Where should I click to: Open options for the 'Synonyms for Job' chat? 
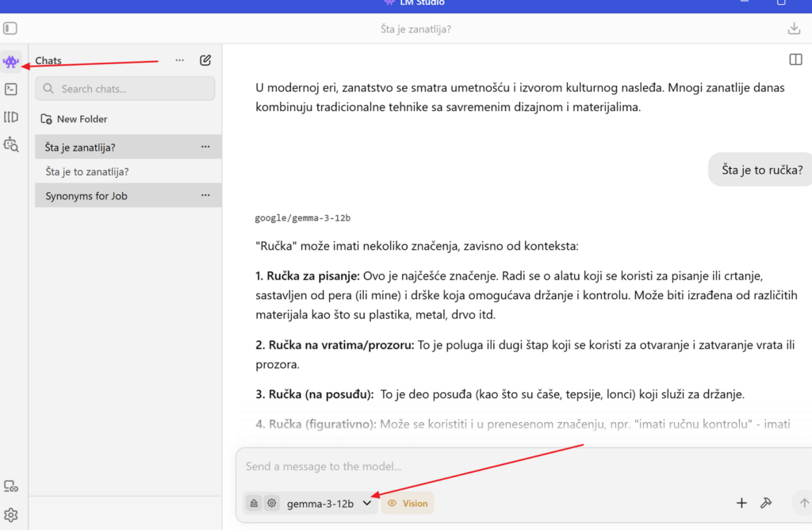tap(205, 195)
